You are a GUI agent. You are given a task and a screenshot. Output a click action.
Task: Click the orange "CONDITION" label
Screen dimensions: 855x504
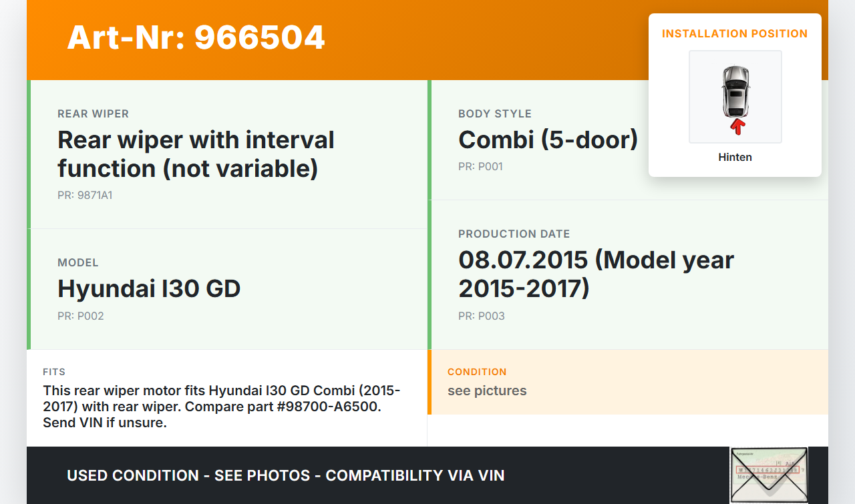(477, 372)
